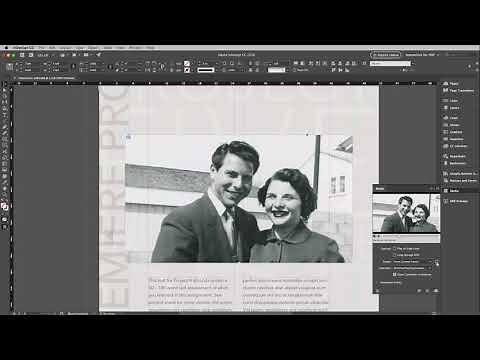Open the Help menu
The height and width of the screenshot is (360, 480).
click(x=150, y=48)
